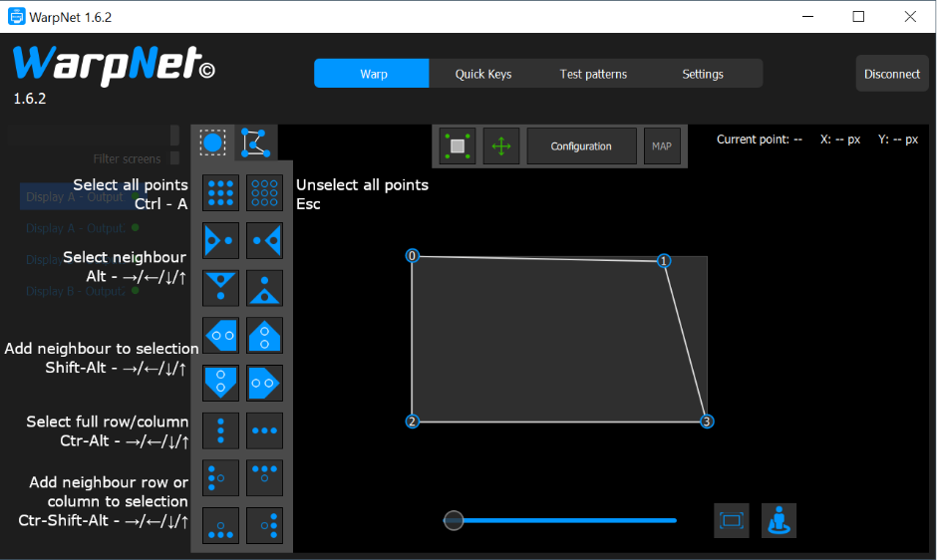Viewport: 937px width, 560px height.
Task: Click the Y: -- px value
Action: (898, 140)
